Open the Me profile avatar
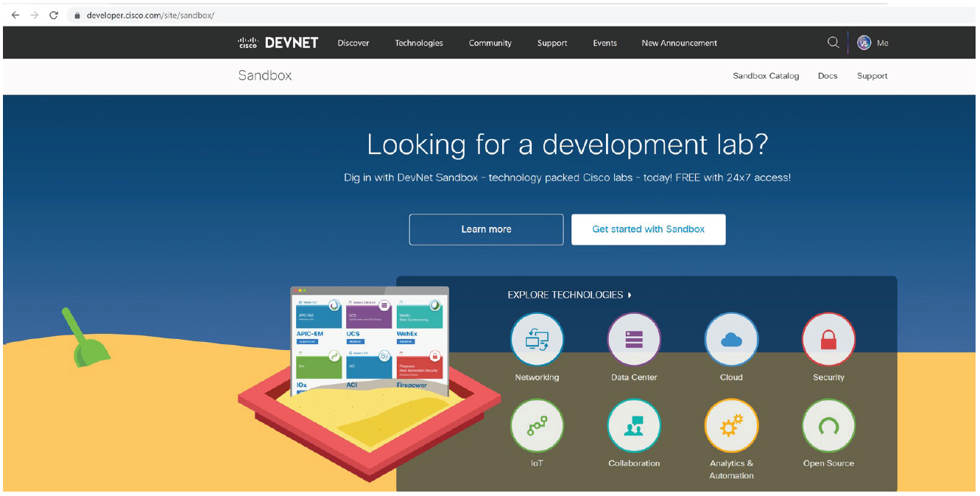This screenshot has height=496, width=980. coord(864,43)
